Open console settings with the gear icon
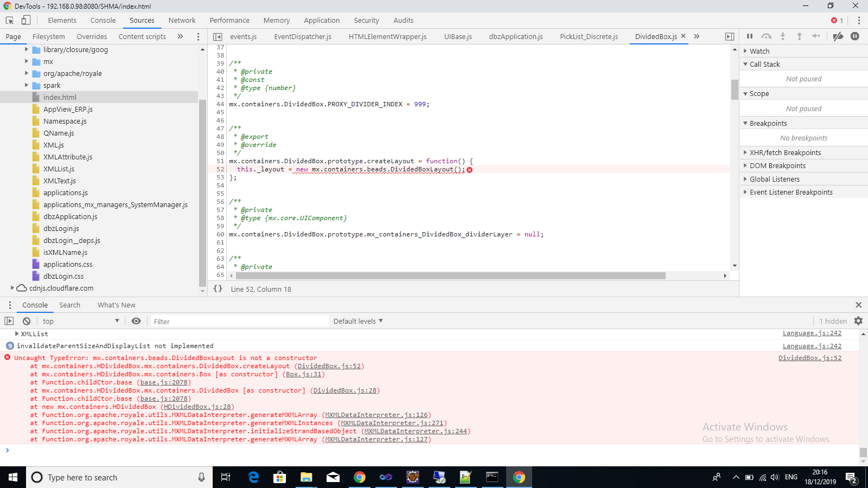The image size is (868, 488). (x=858, y=321)
